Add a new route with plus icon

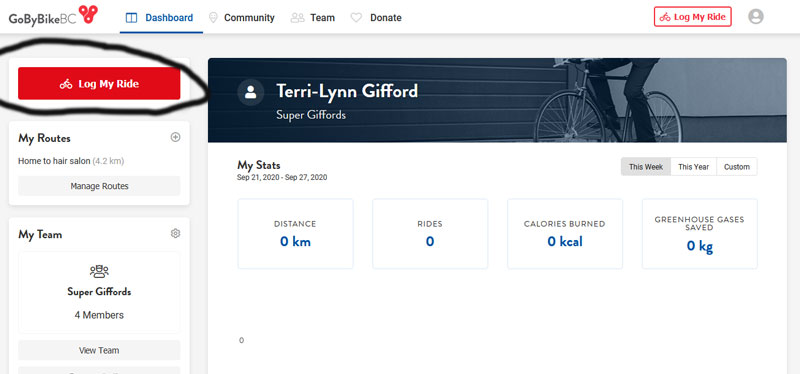[x=176, y=137]
